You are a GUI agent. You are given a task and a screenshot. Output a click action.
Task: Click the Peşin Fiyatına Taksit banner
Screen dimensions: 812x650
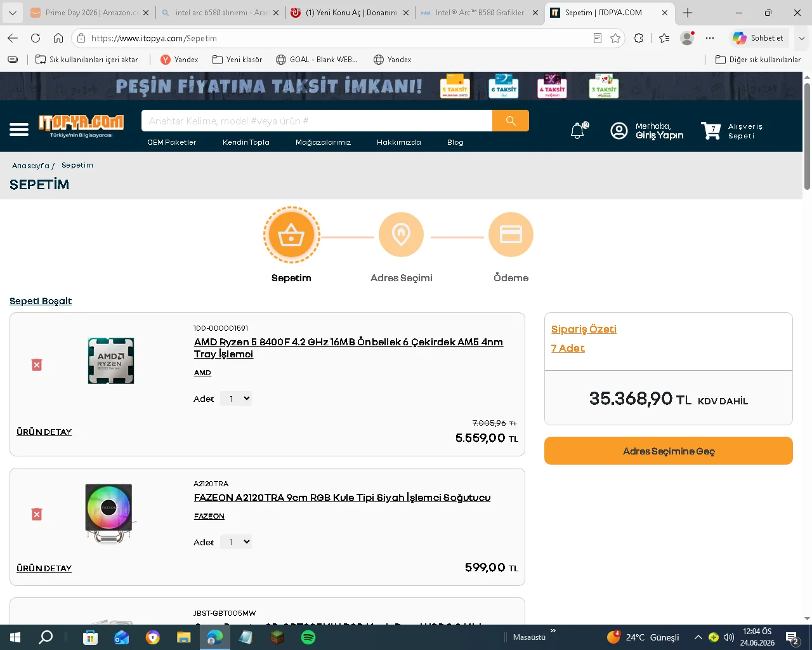tap(401, 86)
